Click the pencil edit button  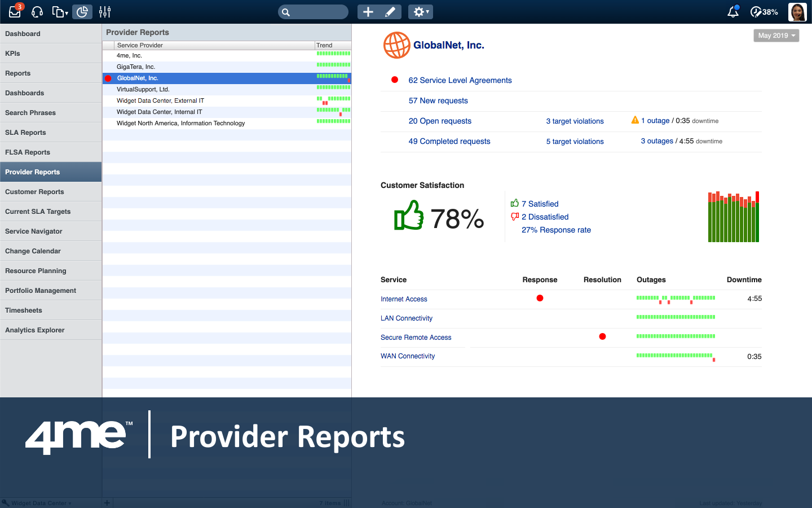[x=390, y=12]
